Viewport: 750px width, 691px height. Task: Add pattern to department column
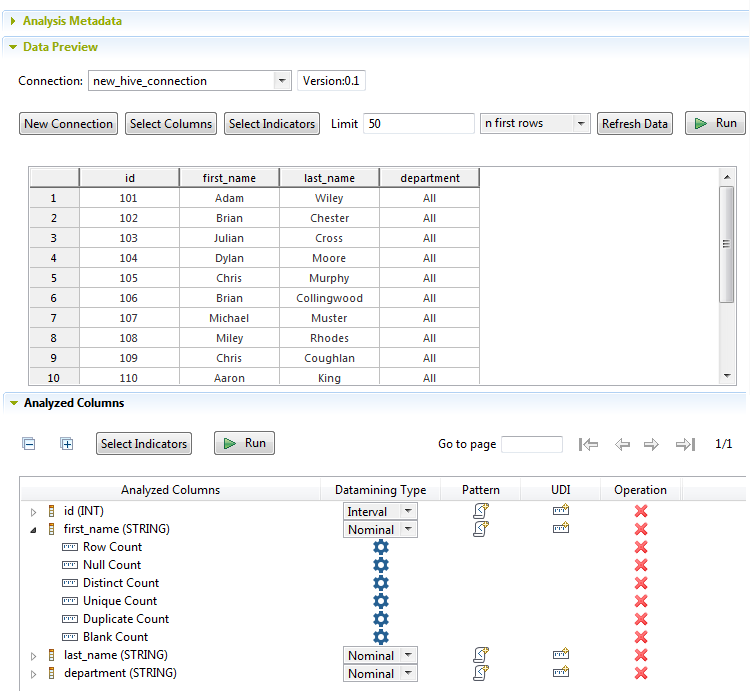pyautogui.click(x=480, y=673)
